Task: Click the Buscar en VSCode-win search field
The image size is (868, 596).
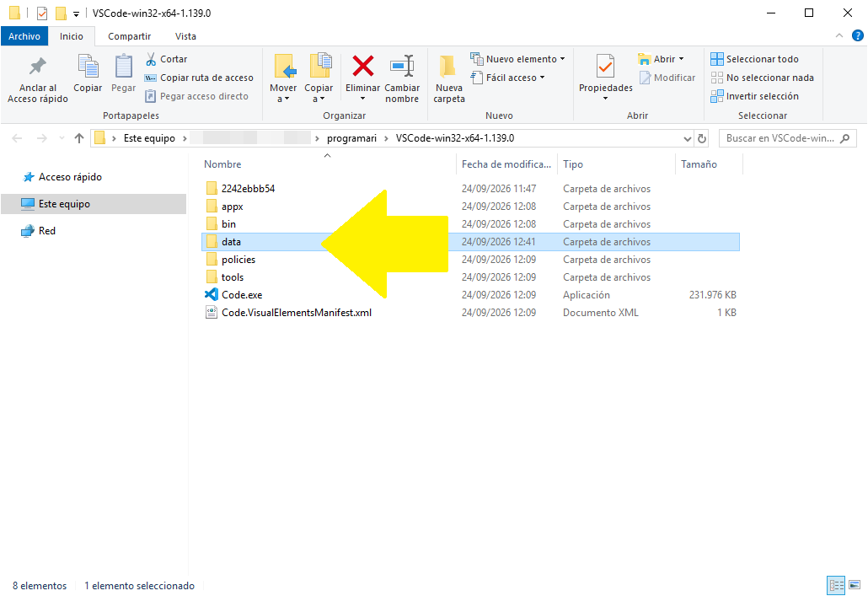Action: pyautogui.click(x=787, y=138)
